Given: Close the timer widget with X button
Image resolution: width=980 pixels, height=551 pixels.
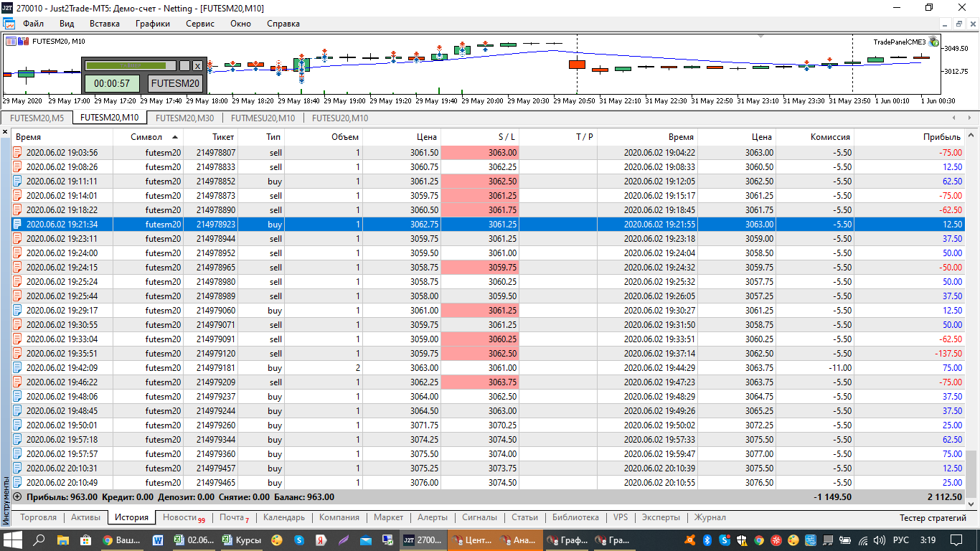Looking at the screenshot, I should (x=197, y=66).
